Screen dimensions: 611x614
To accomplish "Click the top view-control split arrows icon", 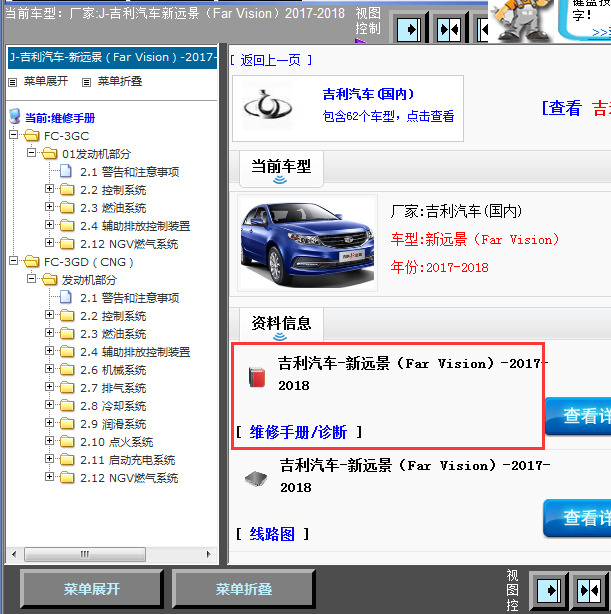I will coord(450,29).
